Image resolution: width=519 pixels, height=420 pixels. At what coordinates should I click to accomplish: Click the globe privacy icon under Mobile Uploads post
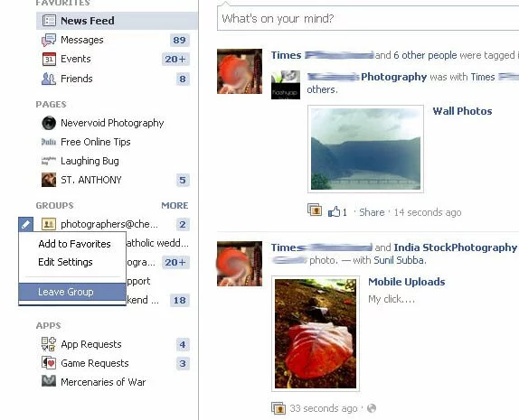372,408
